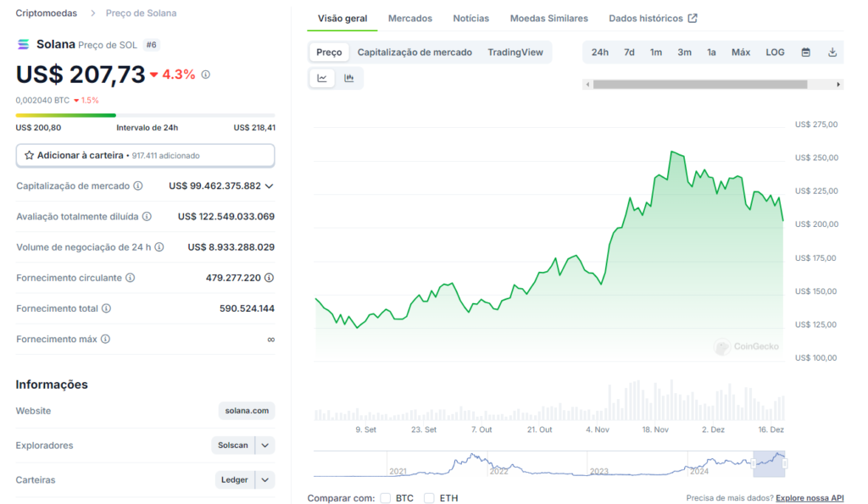Open the Solscan explorer link
Screen dimensions: 868x504
(x=233, y=446)
